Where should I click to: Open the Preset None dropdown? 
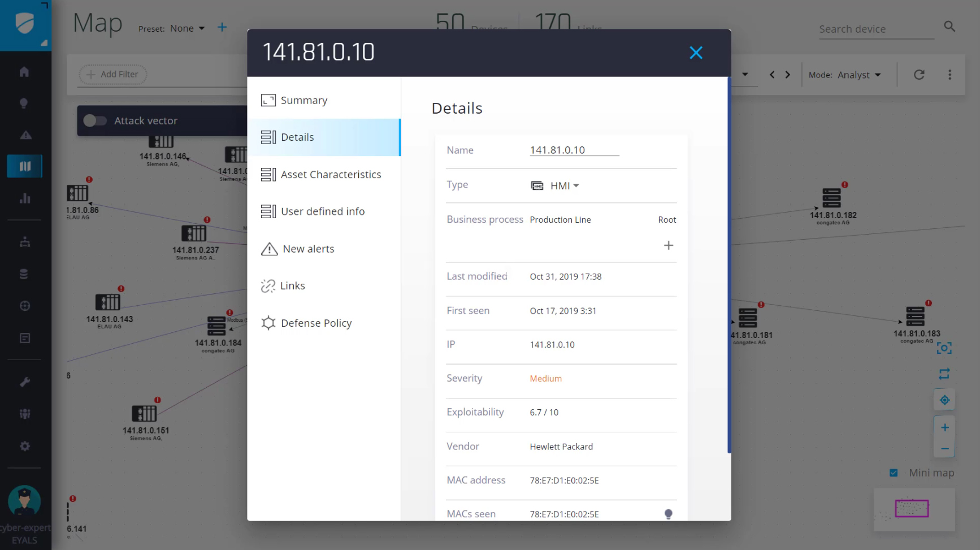click(x=187, y=28)
